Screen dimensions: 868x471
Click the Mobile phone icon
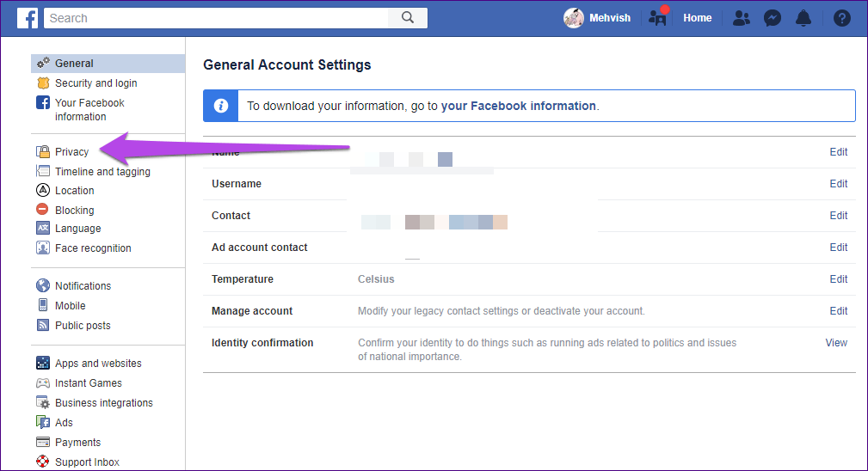(x=43, y=305)
